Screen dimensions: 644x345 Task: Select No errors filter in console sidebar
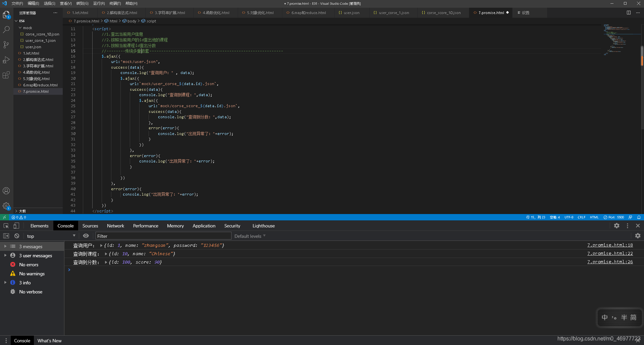[29, 265]
